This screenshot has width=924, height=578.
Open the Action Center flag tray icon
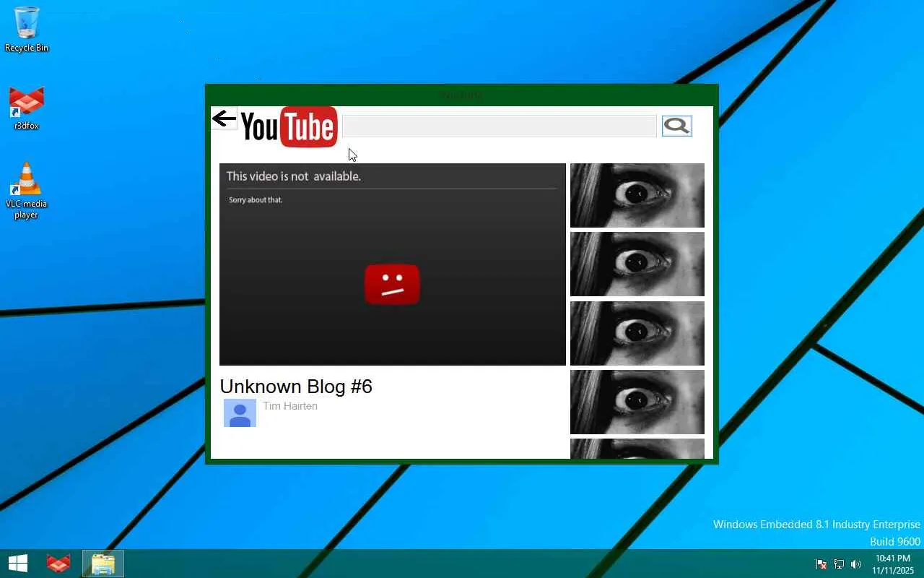[821, 564]
